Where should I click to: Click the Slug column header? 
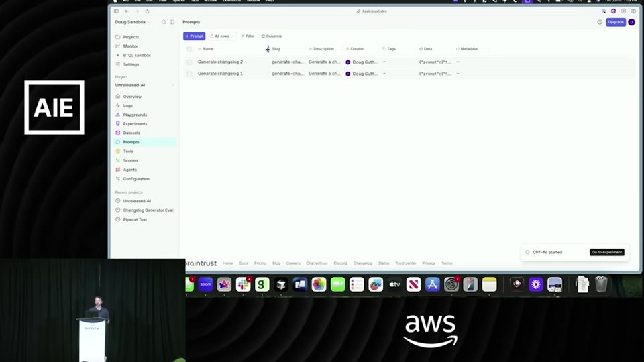276,49
